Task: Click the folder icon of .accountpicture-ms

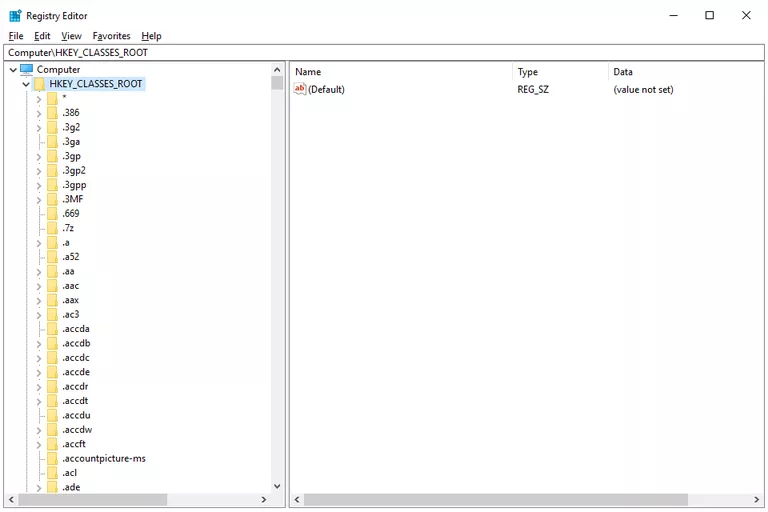Action: click(52, 459)
